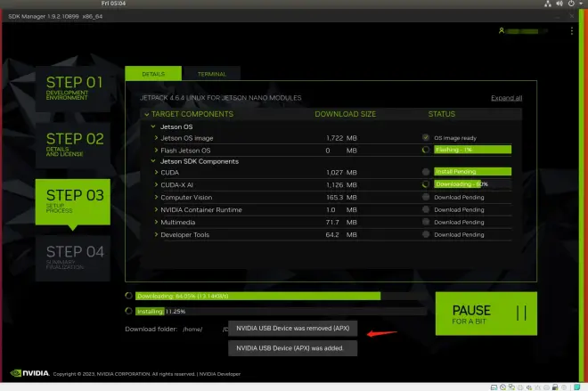Click the Download Size column header
Viewport: 588px width, 391px height.
[x=345, y=114]
